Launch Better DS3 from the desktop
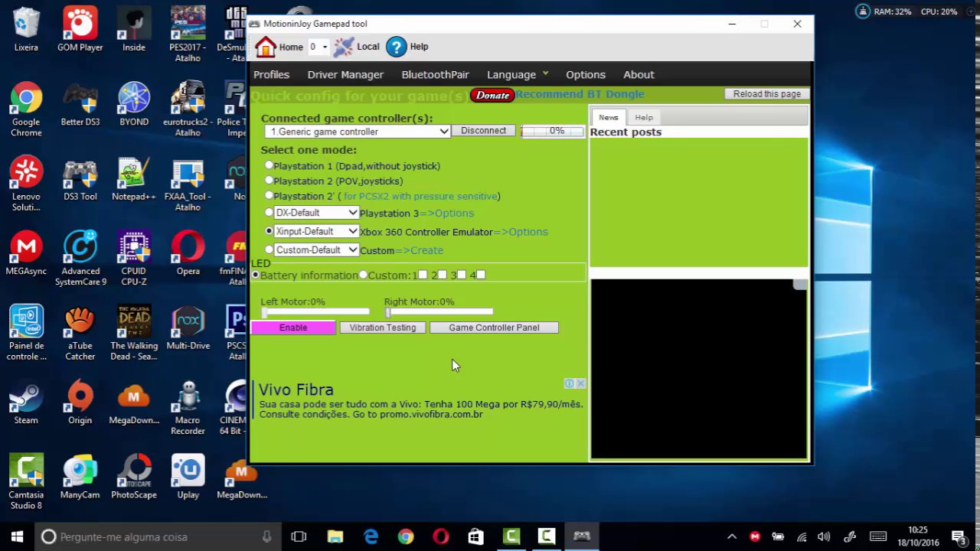 [80, 104]
